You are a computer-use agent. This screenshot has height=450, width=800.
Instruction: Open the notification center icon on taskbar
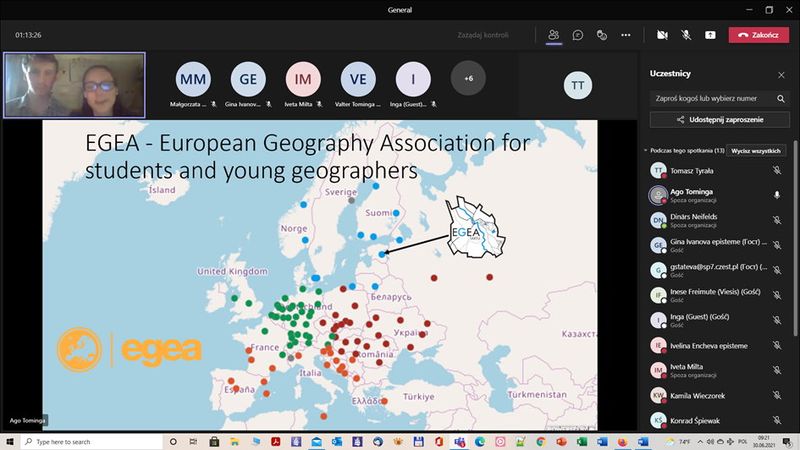pyautogui.click(x=787, y=441)
